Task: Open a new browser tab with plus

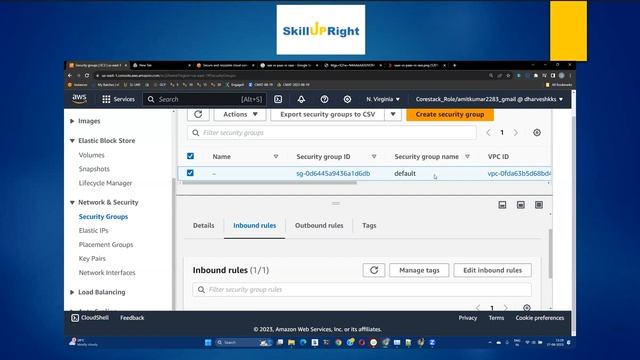Action: click(454, 65)
